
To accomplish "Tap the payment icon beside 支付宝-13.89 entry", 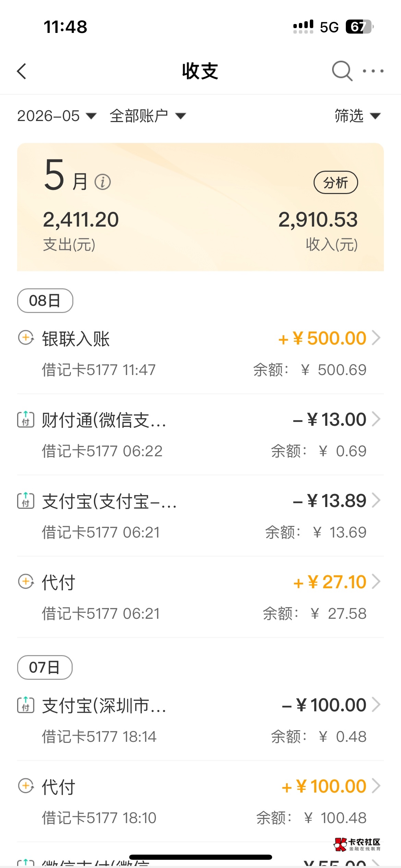I will [x=26, y=501].
